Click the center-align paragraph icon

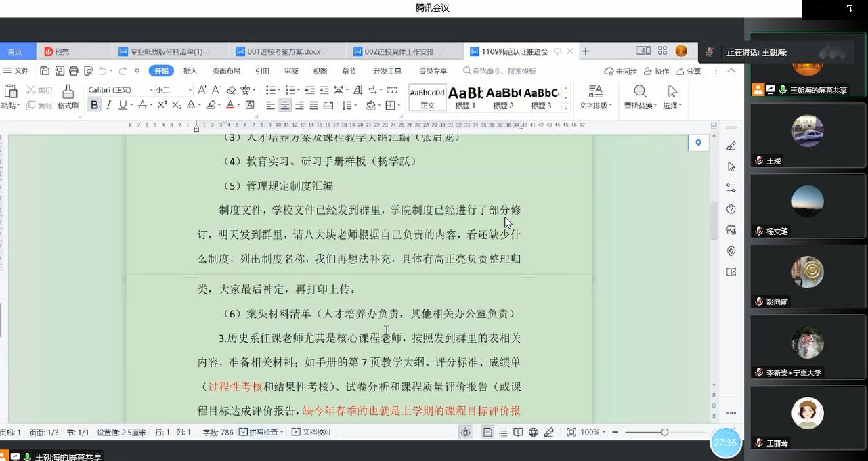285,105
